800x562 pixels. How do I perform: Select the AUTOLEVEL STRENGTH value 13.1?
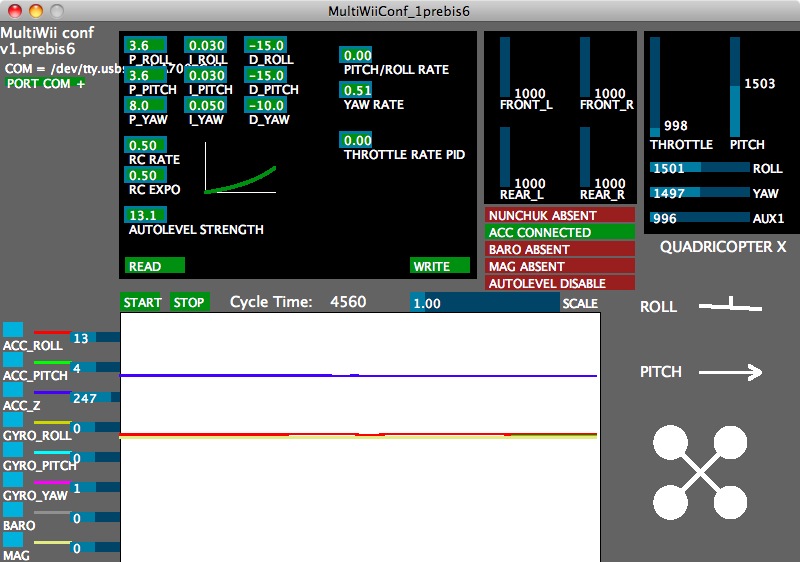(145, 215)
